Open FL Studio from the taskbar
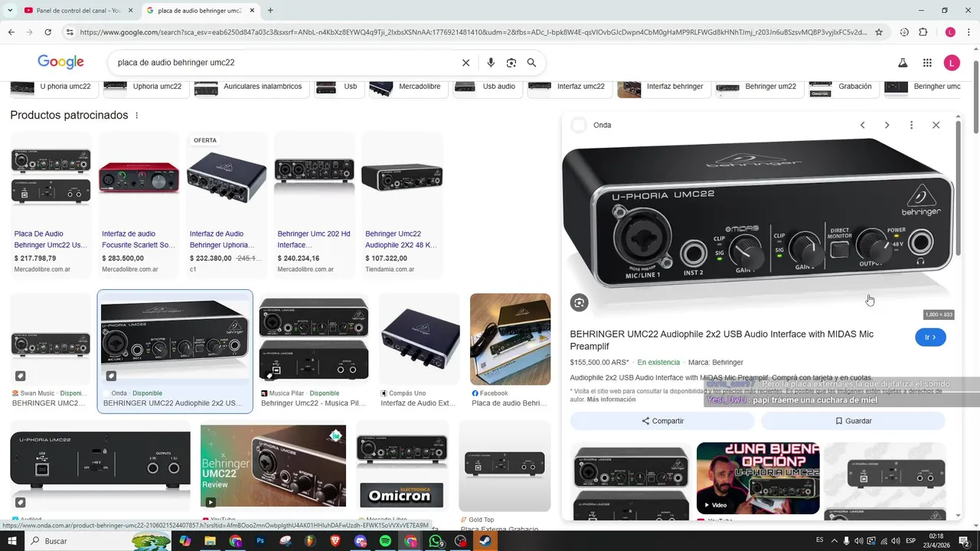This screenshot has width=980, height=551. 310,541
